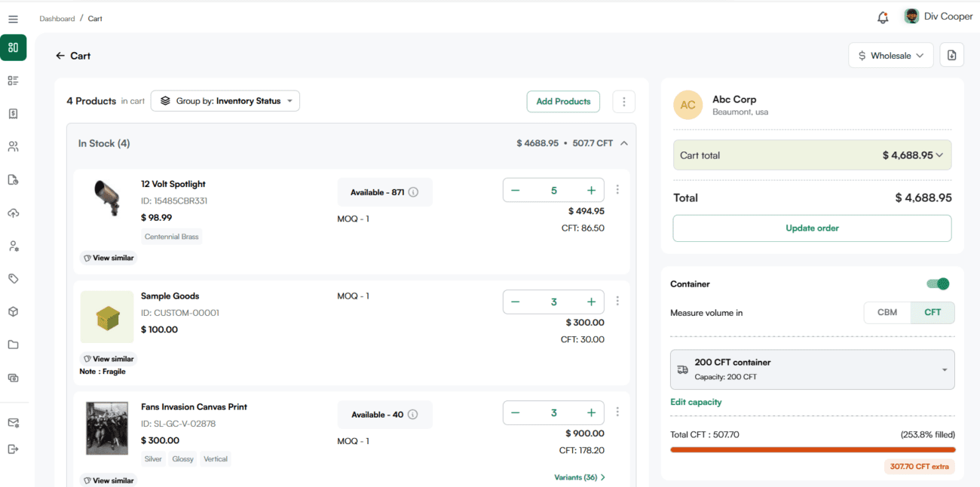Toggle the Container switch off
This screenshot has height=487, width=980.
pyautogui.click(x=938, y=284)
